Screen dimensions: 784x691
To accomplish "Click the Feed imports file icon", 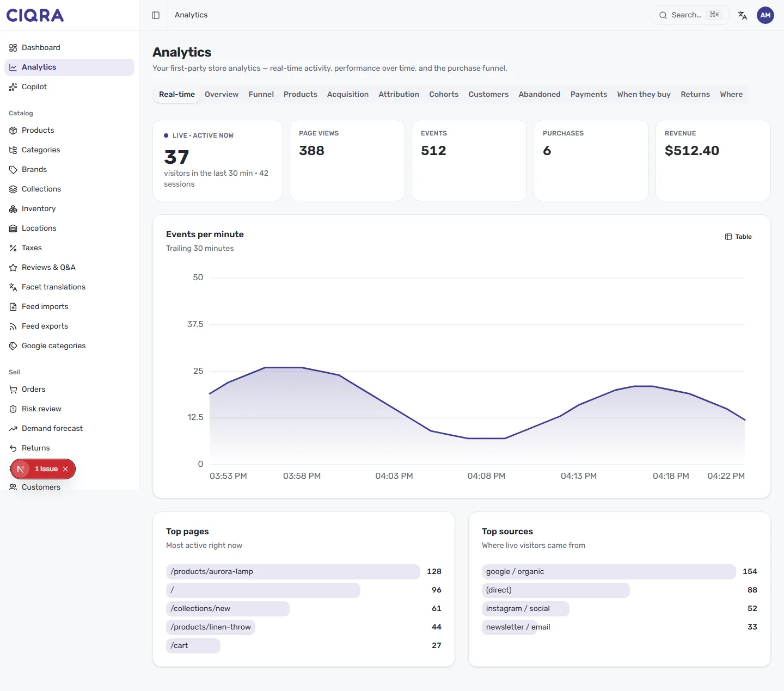I will coord(13,307).
